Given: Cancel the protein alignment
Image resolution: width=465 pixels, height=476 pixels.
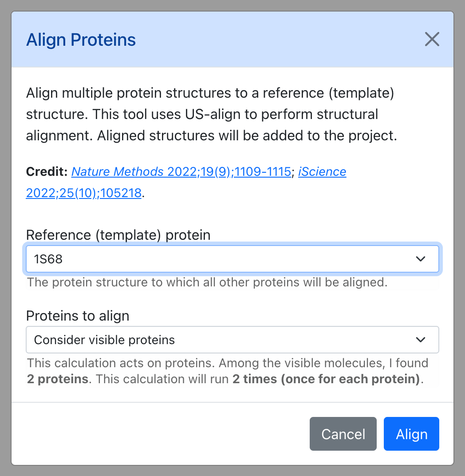Looking at the screenshot, I should [343, 434].
